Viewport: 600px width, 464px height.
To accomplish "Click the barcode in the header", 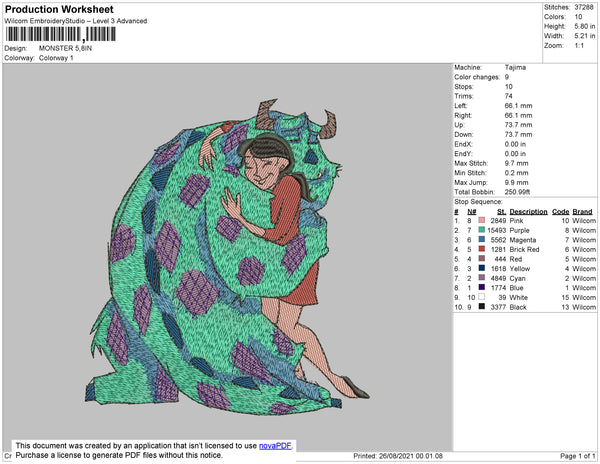I will click(60, 34).
